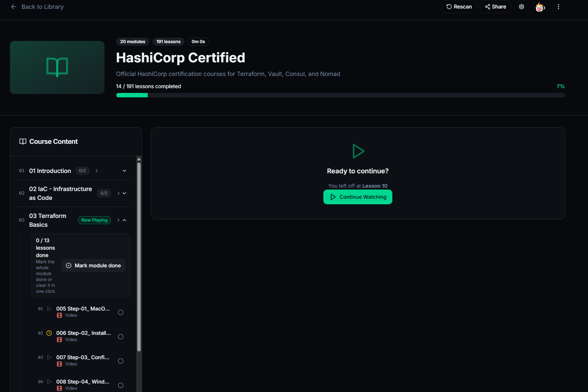588x392 pixels.
Task: Click the user avatar icon
Action: click(x=540, y=7)
